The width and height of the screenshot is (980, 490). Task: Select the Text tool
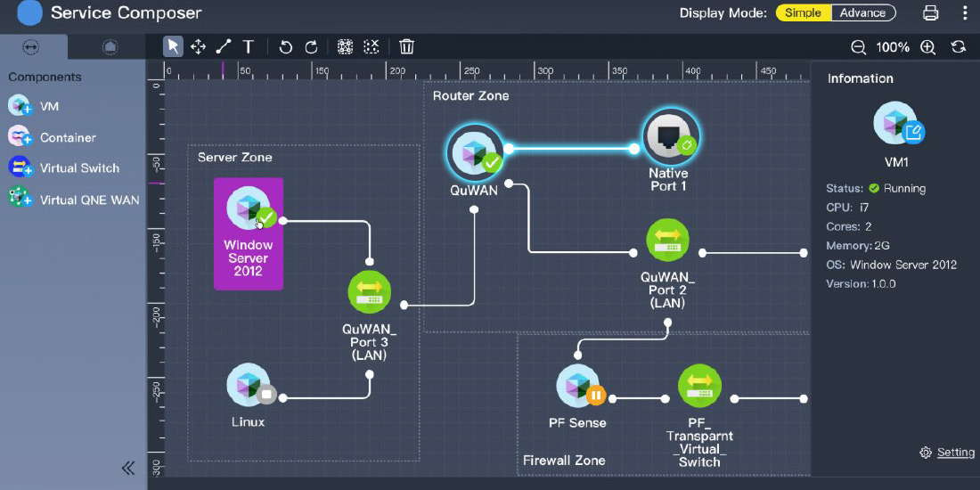coord(249,46)
